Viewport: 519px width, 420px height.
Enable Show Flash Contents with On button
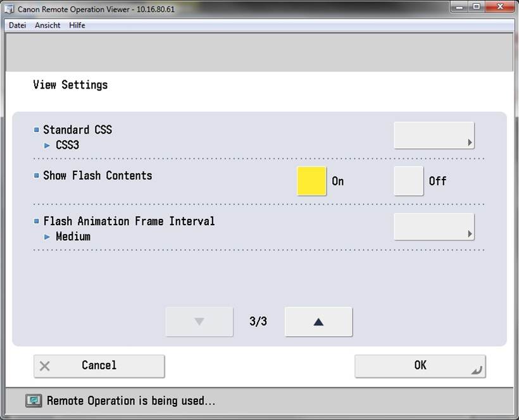(x=312, y=181)
